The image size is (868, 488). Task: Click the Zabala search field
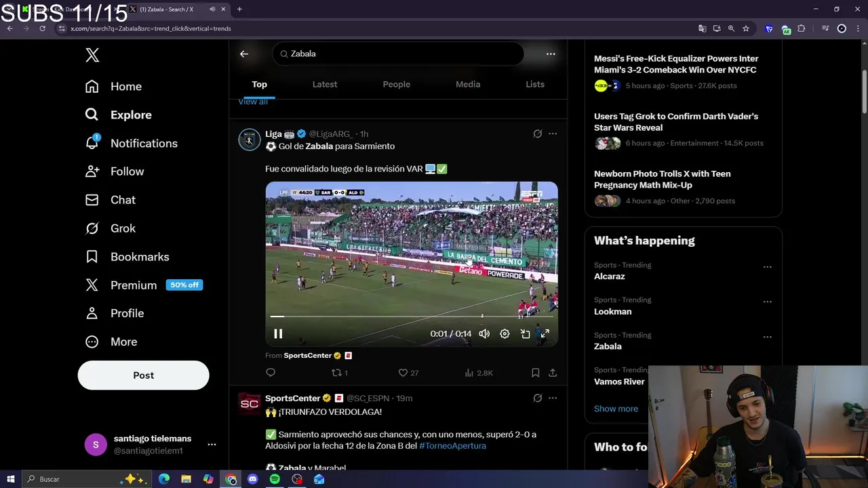point(398,54)
